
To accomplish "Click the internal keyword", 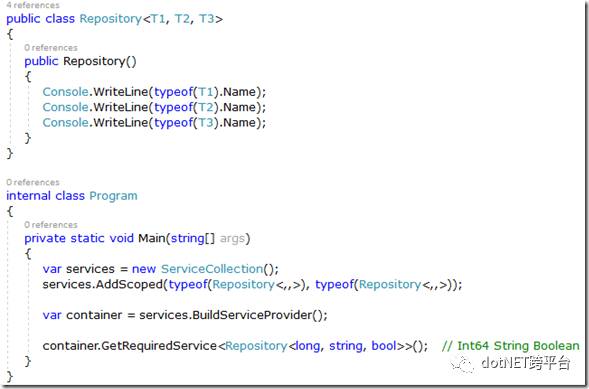I will [x=28, y=196].
